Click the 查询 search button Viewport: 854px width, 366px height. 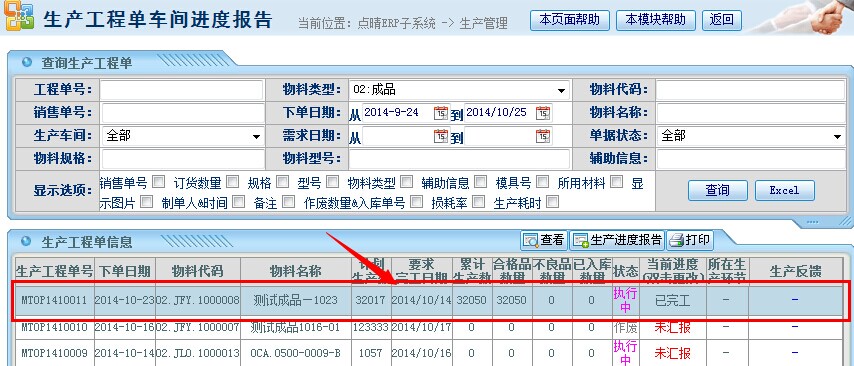coord(717,190)
